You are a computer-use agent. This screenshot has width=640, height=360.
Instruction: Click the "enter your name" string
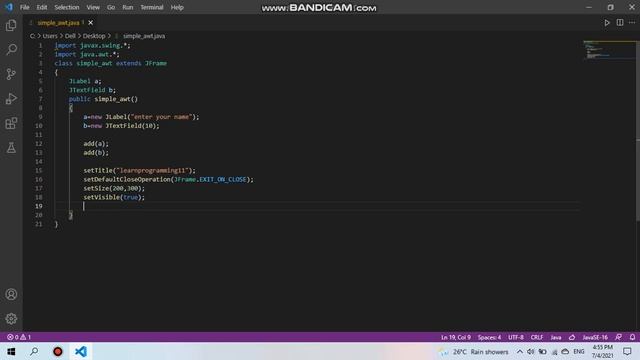click(x=162, y=117)
